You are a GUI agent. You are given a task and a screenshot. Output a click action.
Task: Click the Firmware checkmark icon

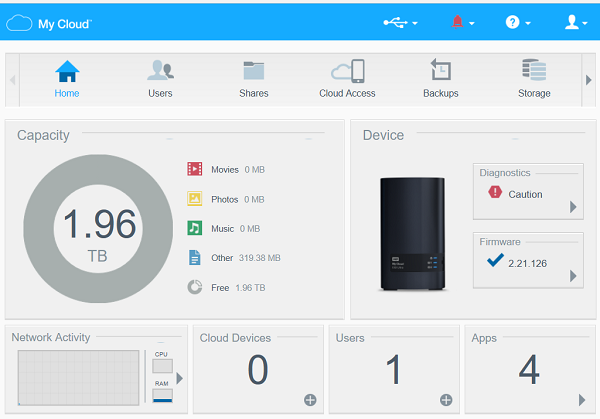(x=495, y=261)
